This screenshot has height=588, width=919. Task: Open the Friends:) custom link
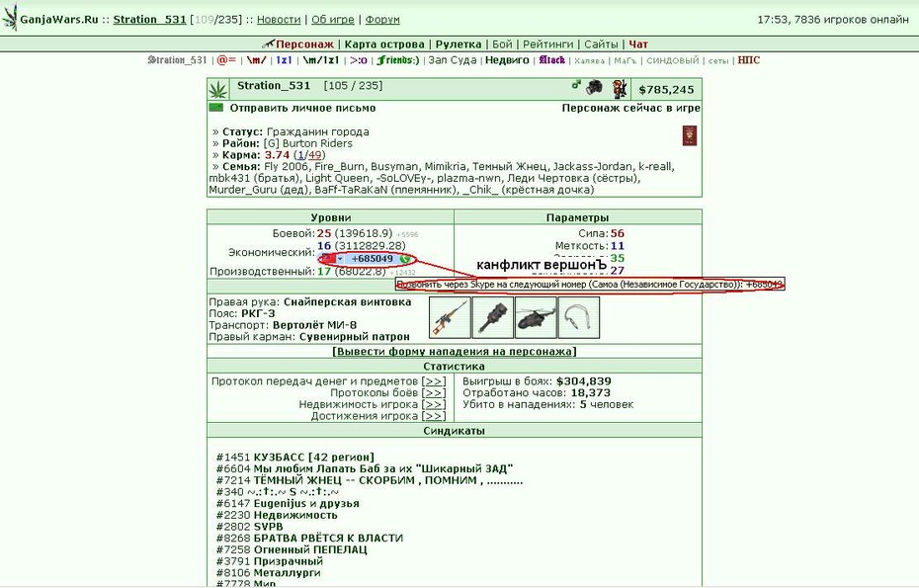pyautogui.click(x=398, y=60)
